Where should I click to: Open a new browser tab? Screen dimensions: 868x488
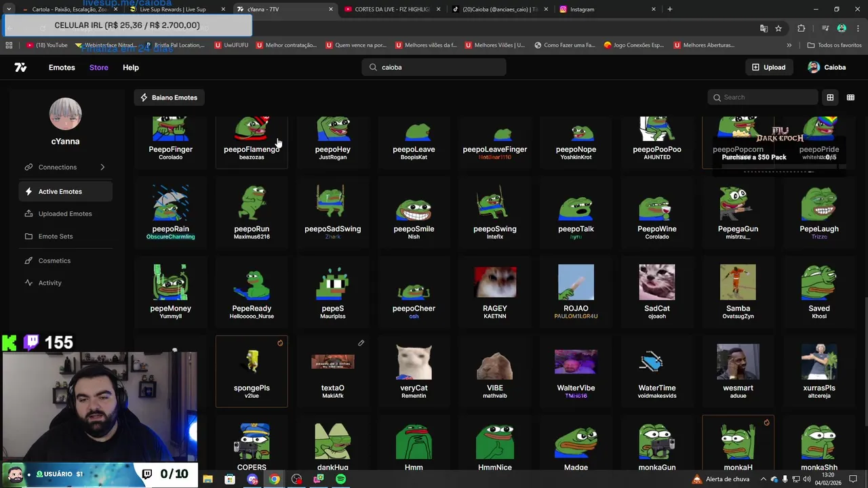coord(670,9)
